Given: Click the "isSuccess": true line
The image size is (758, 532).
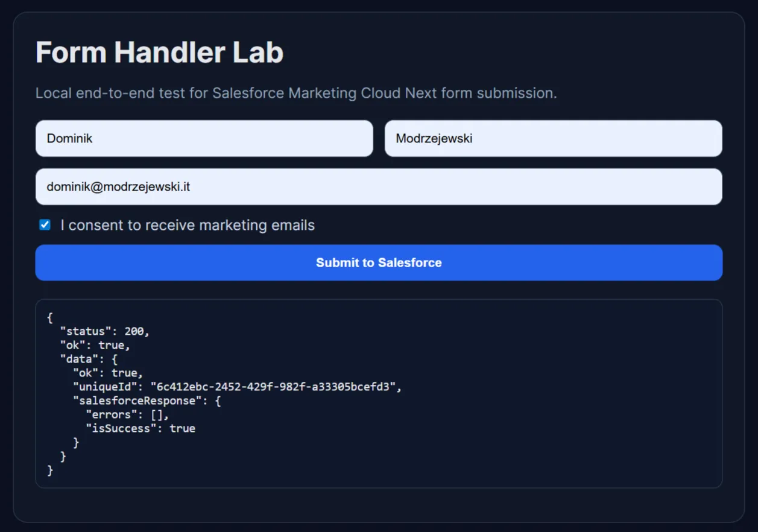Looking at the screenshot, I should tap(141, 428).
